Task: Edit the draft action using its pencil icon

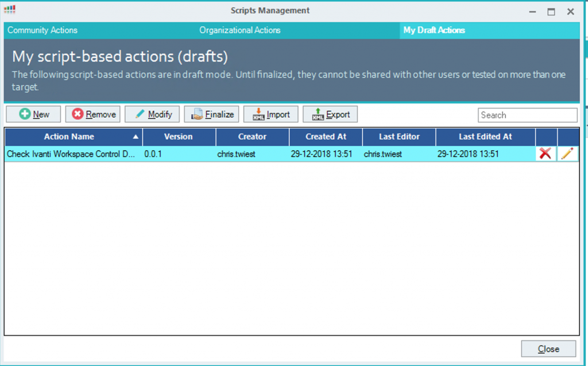Action: [x=568, y=153]
